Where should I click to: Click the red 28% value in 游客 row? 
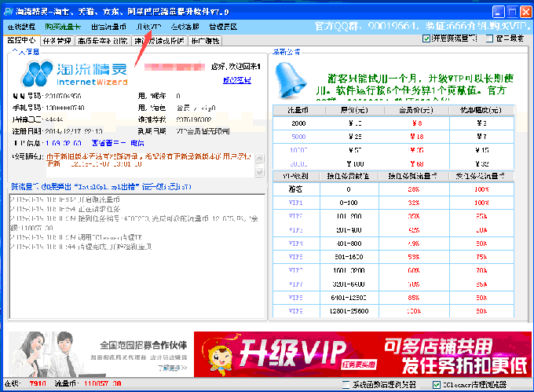(414, 189)
